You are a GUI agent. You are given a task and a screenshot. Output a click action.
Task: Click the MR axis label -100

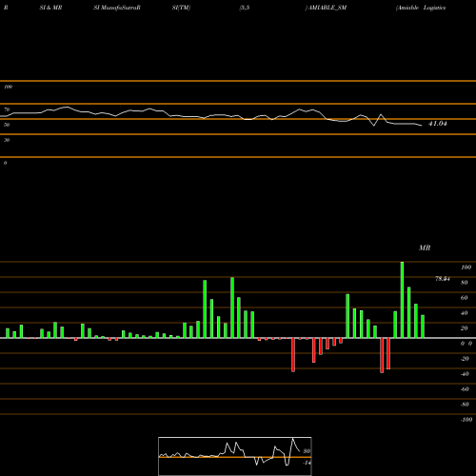[x=466, y=420]
